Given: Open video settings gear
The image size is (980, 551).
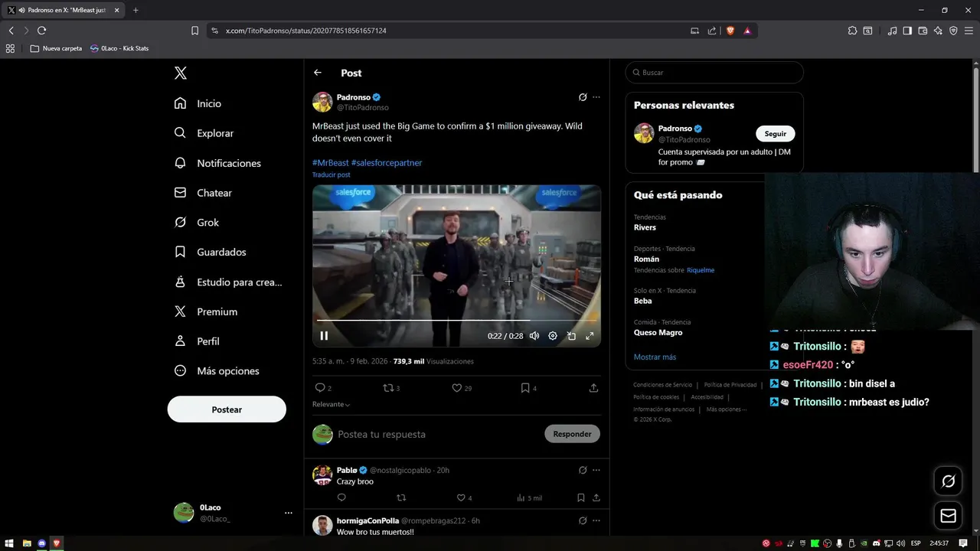Looking at the screenshot, I should [553, 336].
